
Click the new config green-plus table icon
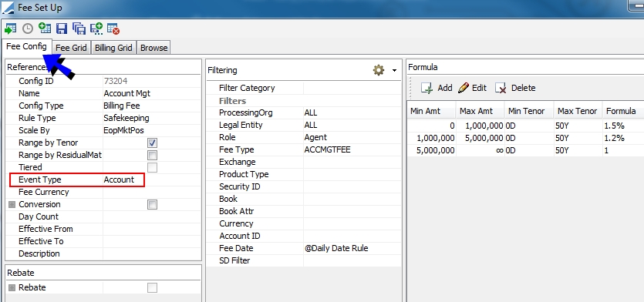45,29
